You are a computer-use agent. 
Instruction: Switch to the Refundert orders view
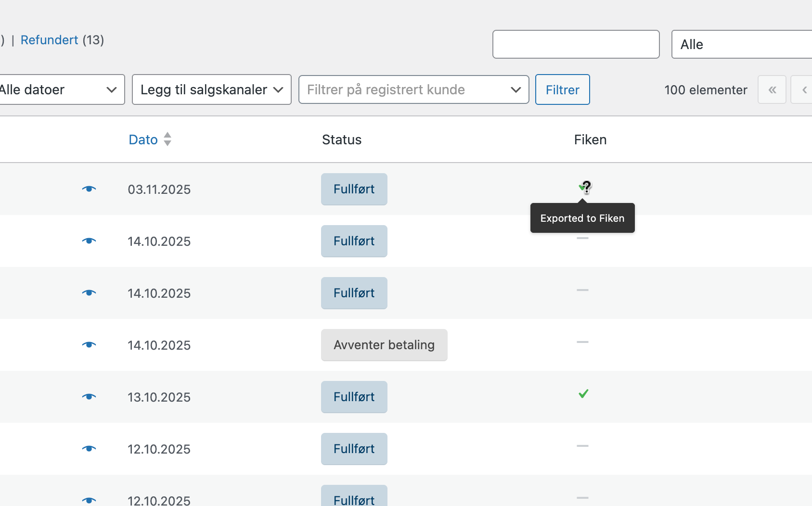tap(49, 39)
